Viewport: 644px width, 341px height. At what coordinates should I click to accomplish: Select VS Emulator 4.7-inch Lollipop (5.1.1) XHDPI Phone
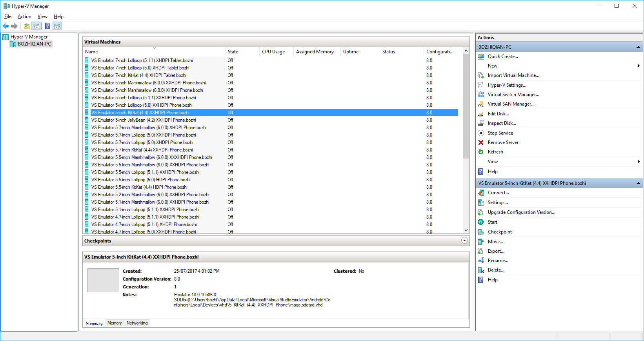[x=271, y=224]
